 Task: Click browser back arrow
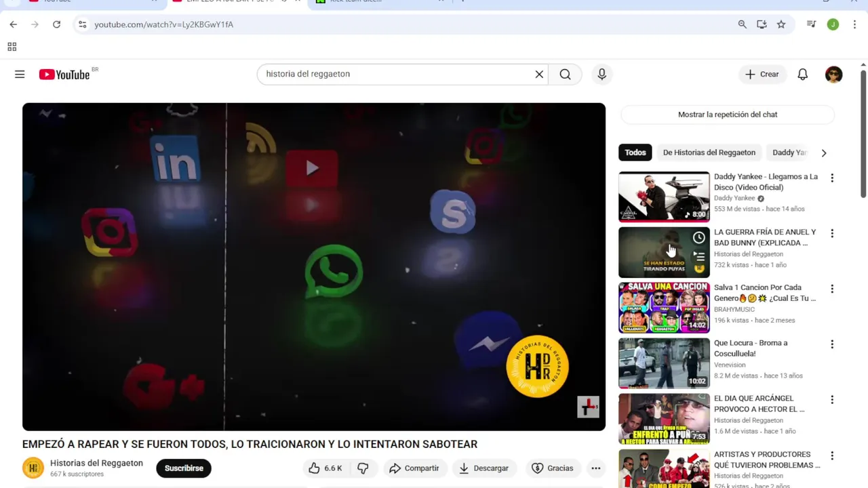point(13,24)
